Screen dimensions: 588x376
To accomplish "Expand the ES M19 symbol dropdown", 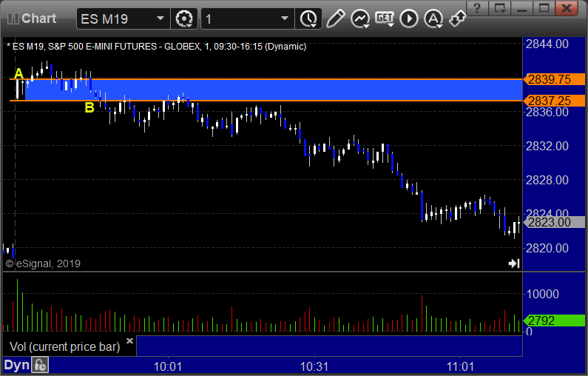I will [x=160, y=19].
